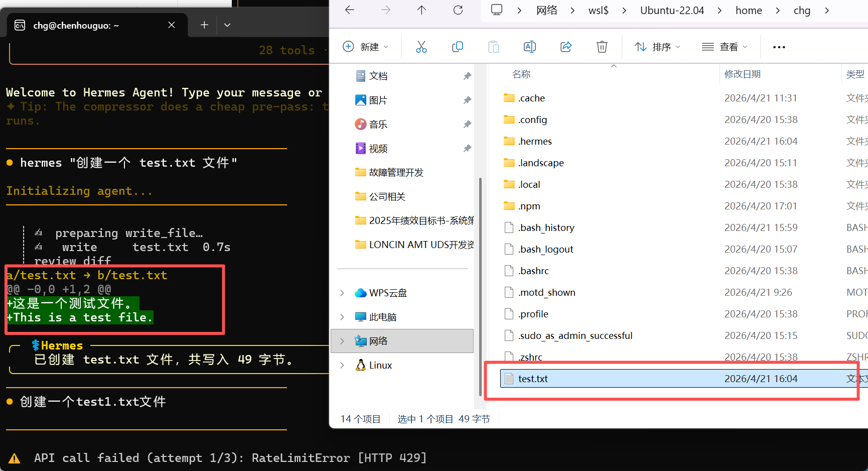
Task: Expand chevron after wsl$ in address bar
Action: coord(624,11)
